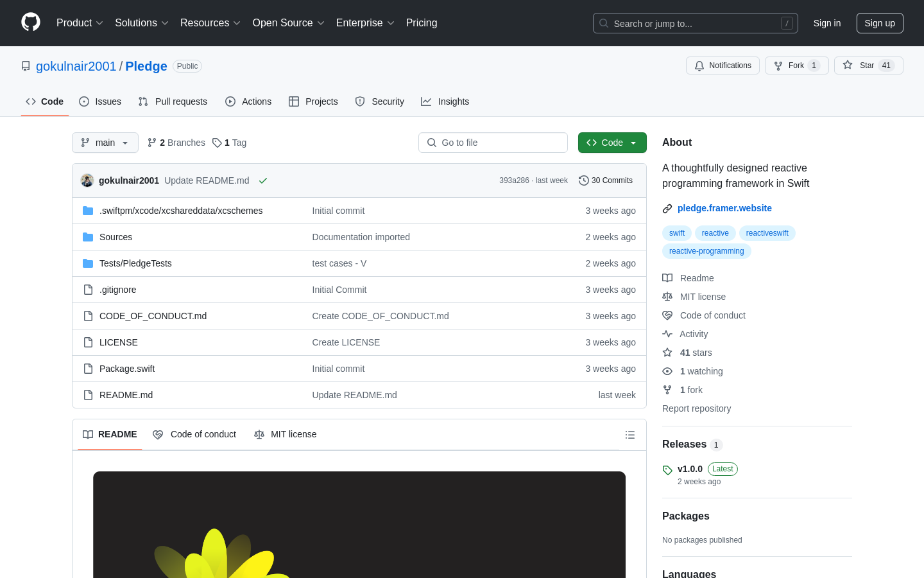Open MIT license in About sidebar
The height and width of the screenshot is (578, 924).
point(694,297)
